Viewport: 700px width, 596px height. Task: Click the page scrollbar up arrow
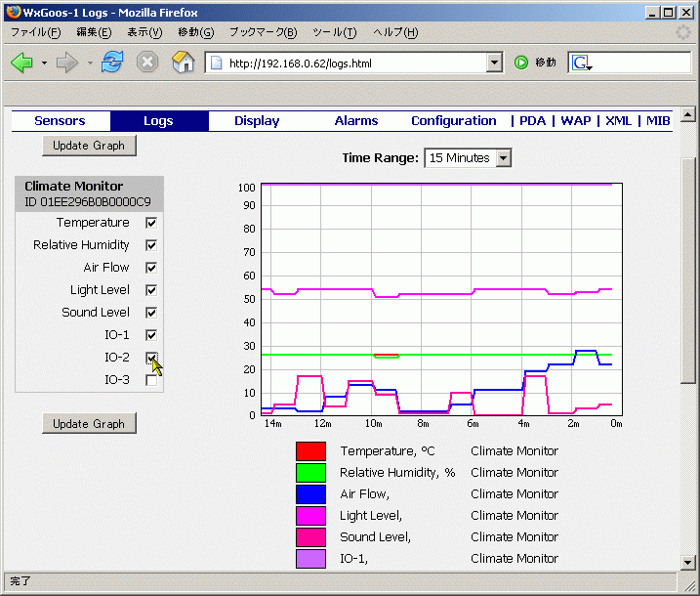click(688, 115)
